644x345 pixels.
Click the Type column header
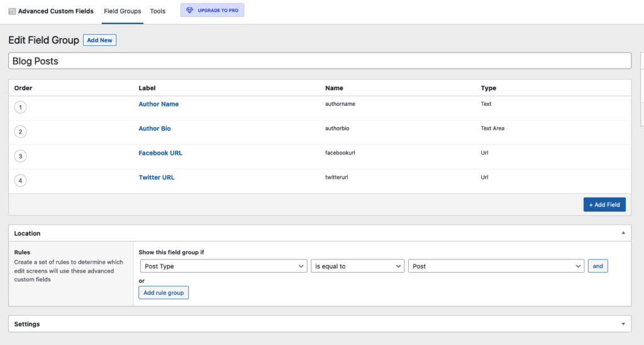coord(488,88)
